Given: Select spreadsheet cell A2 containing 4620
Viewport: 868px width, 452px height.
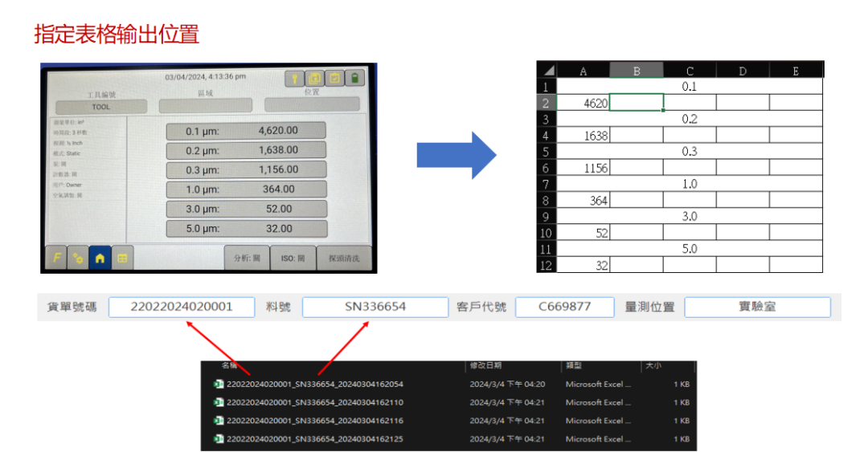Looking at the screenshot, I should click(x=583, y=103).
